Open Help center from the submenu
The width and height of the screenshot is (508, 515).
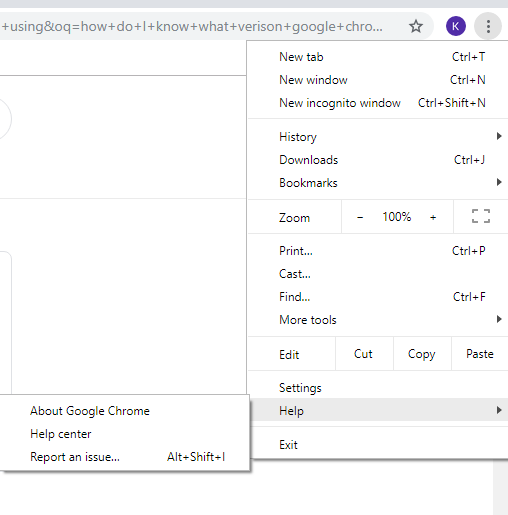pyautogui.click(x=125, y=434)
